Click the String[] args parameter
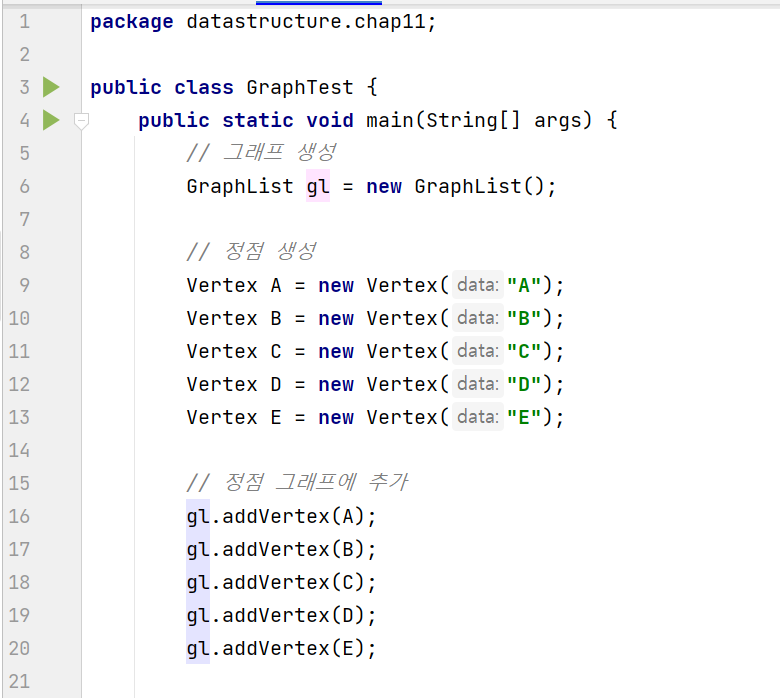 [508, 120]
